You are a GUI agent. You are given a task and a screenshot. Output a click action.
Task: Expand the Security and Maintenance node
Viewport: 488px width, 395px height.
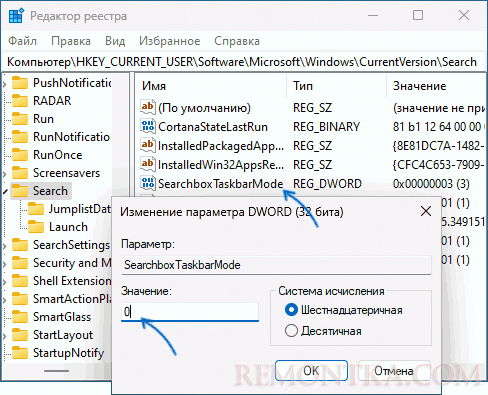tap(5, 263)
